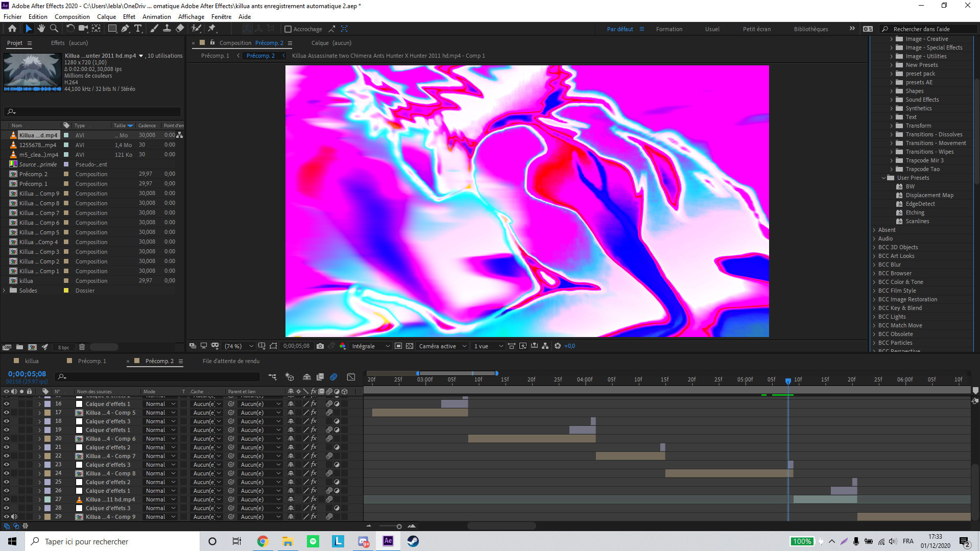This screenshot has height=551, width=980.
Task: Select the Rotation tool
Action: coord(70,29)
